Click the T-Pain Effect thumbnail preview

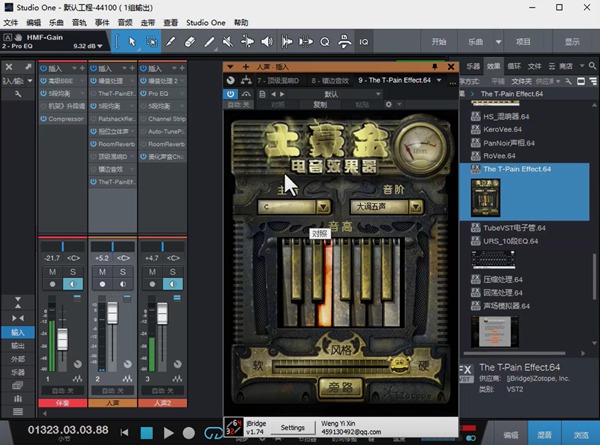pos(486,197)
